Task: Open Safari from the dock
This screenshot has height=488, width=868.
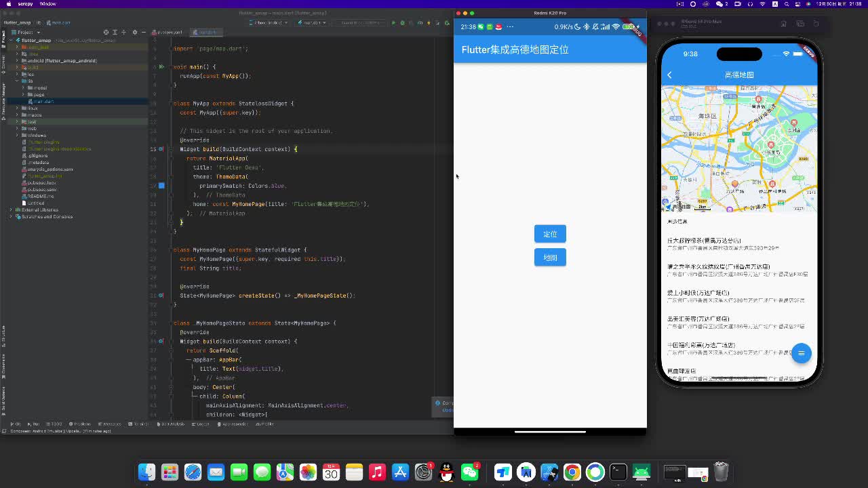Action: 193,472
